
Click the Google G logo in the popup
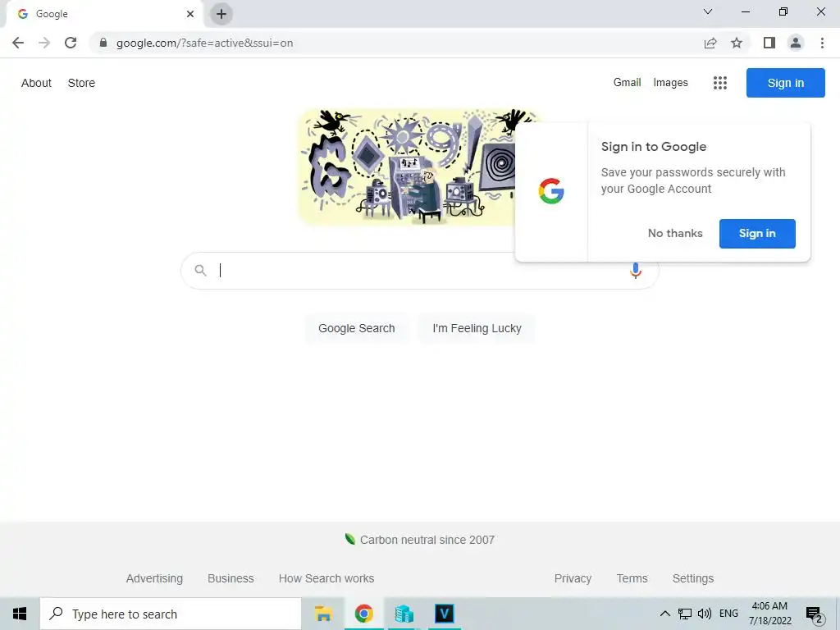click(x=551, y=191)
